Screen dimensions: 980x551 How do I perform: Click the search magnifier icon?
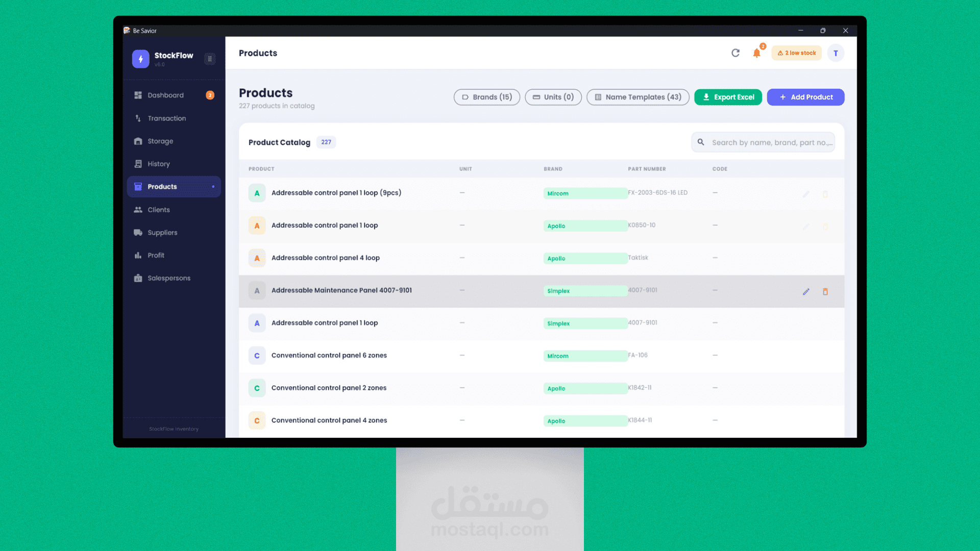pos(701,142)
